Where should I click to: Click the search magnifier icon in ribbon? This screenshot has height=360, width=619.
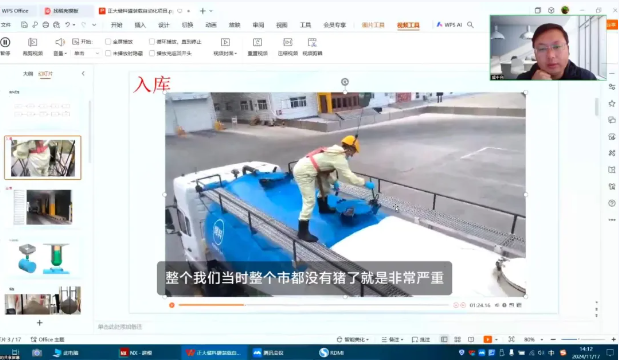pos(470,24)
